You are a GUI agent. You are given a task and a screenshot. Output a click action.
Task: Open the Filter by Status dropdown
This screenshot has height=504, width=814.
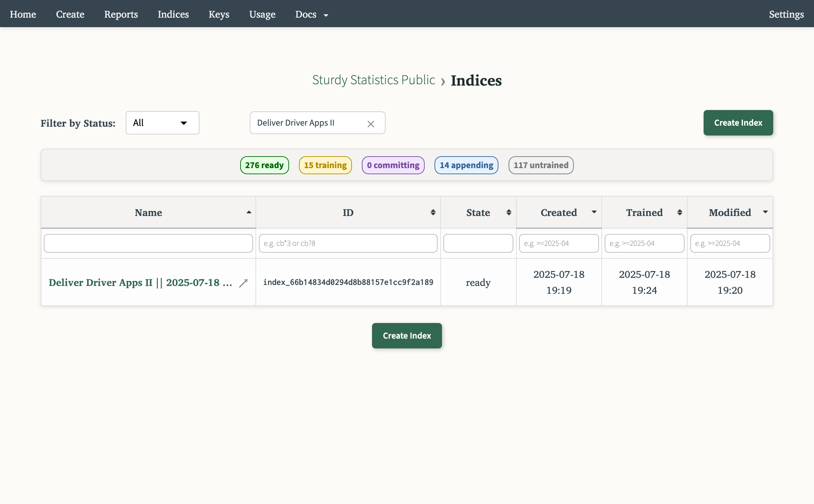(x=162, y=123)
